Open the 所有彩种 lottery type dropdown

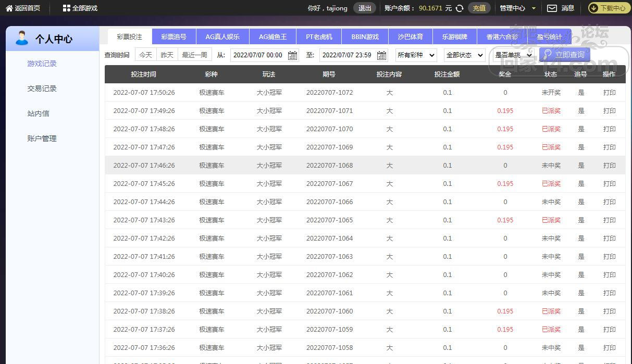(416, 55)
